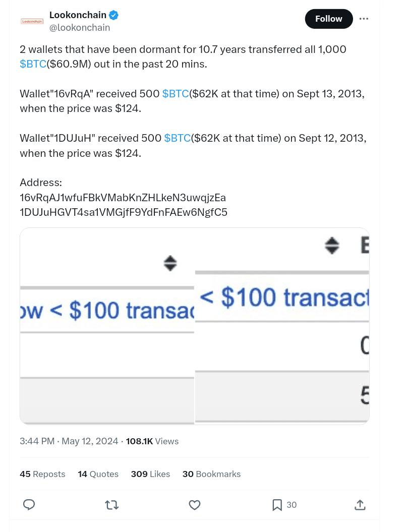
Task: Open the 3:44 PM May 12, 2024 timestamp
Action: [69, 441]
